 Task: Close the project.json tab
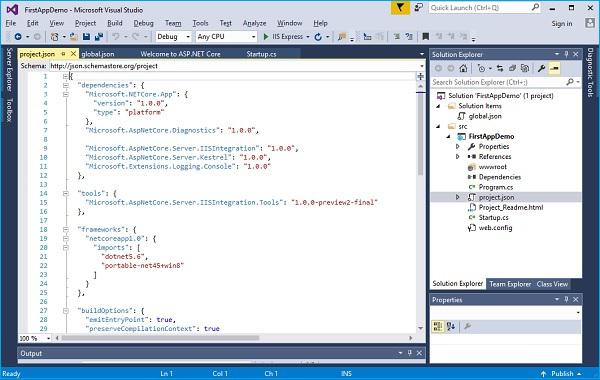(73, 54)
